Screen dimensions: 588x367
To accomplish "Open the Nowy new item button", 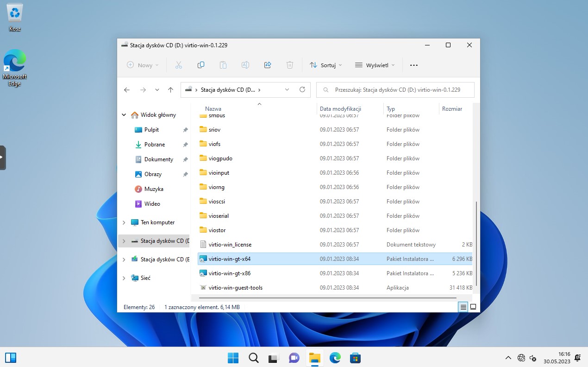I will point(143,65).
